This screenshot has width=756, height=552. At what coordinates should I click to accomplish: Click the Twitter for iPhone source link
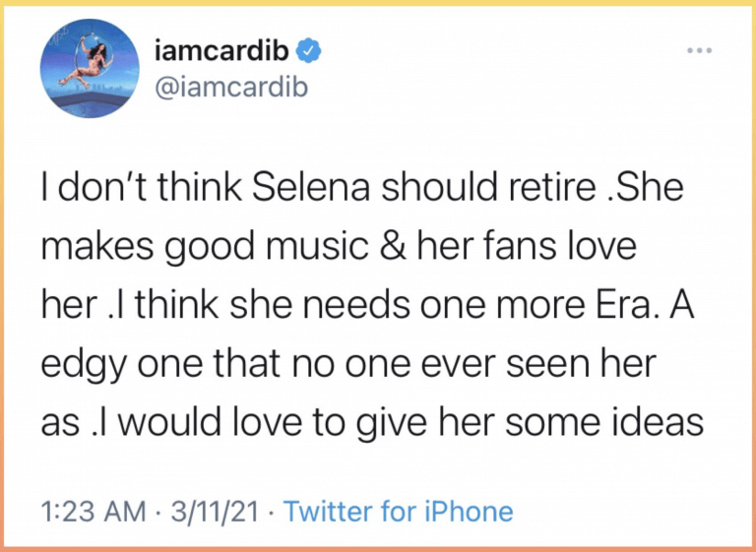(398, 512)
